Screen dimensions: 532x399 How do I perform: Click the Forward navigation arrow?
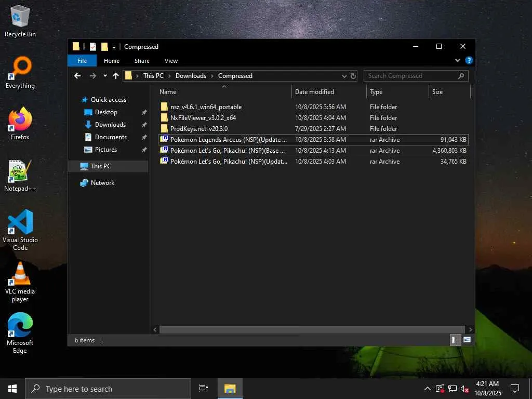(x=92, y=76)
